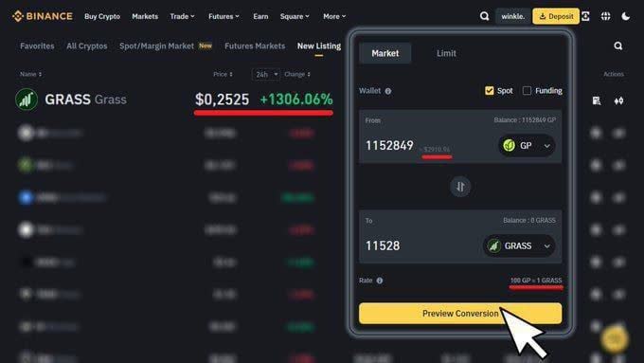Click the Binance logo
Screen dimensions: 644x363
(x=43, y=16)
